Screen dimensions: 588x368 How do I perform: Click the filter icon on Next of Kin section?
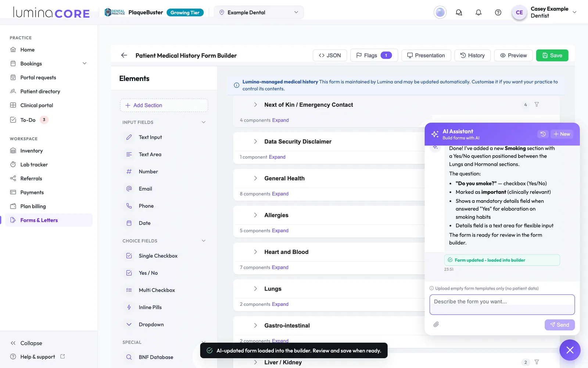pyautogui.click(x=537, y=105)
